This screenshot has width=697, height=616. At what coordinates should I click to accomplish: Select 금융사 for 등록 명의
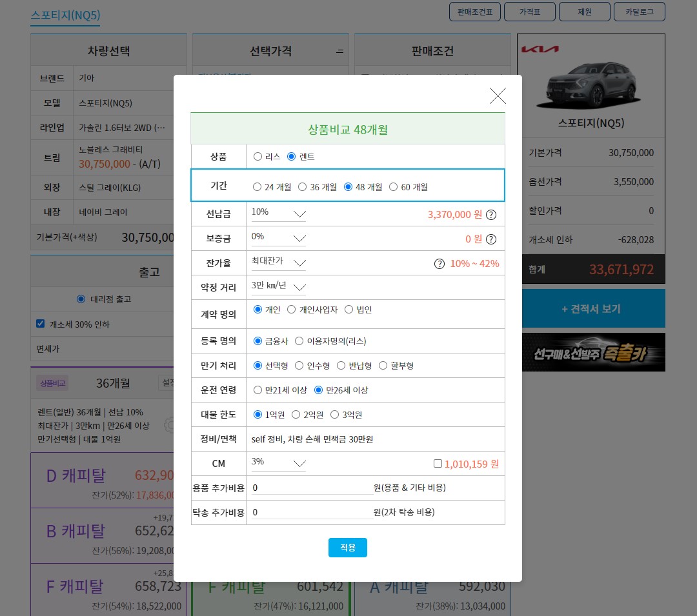[258, 341]
